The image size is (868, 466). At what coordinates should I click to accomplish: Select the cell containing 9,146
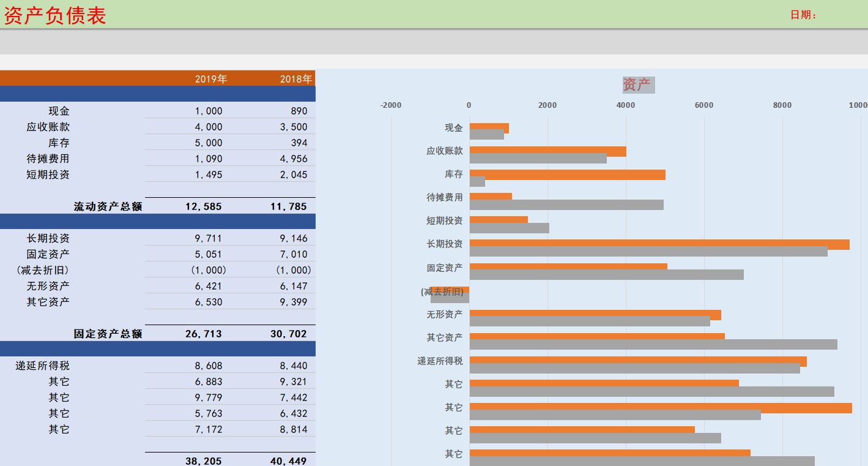click(294, 238)
